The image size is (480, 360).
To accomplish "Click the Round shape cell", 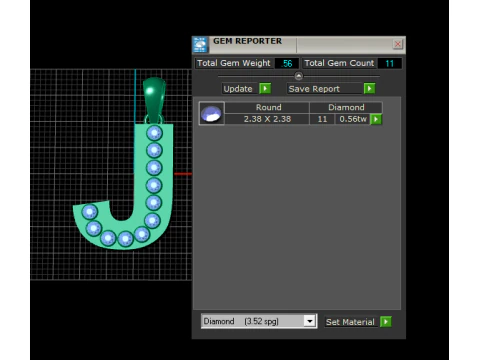I will click(268, 107).
